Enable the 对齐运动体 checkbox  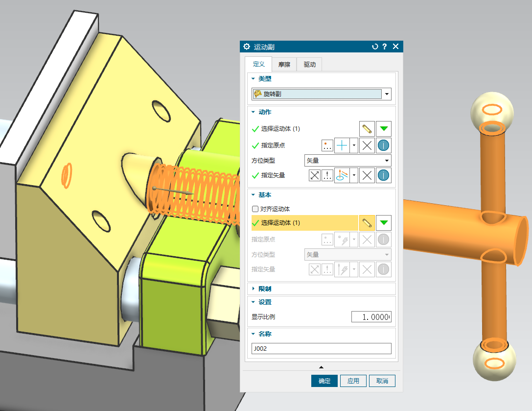tap(254, 209)
